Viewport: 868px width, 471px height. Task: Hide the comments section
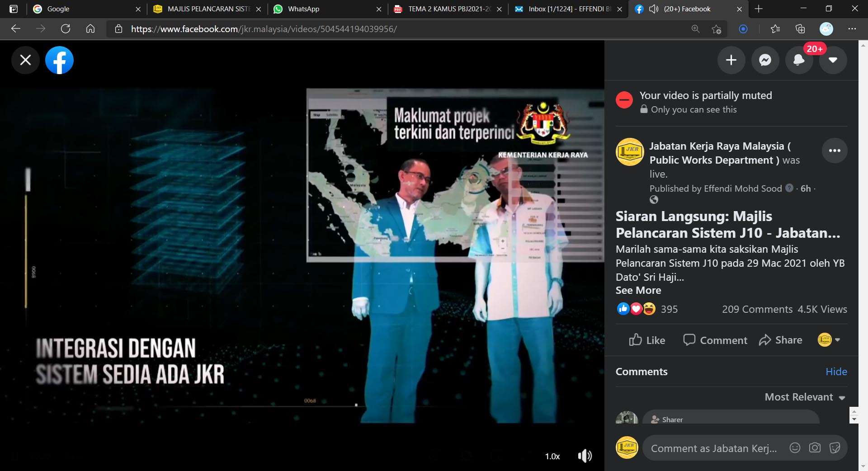pyautogui.click(x=836, y=372)
